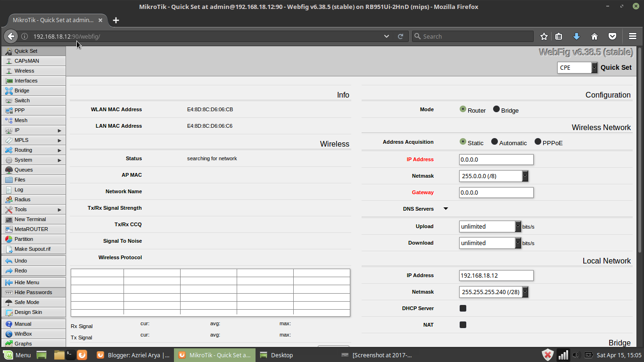Click the Redo sidebar button
Viewport: 644px width, 362px height.
click(33, 271)
